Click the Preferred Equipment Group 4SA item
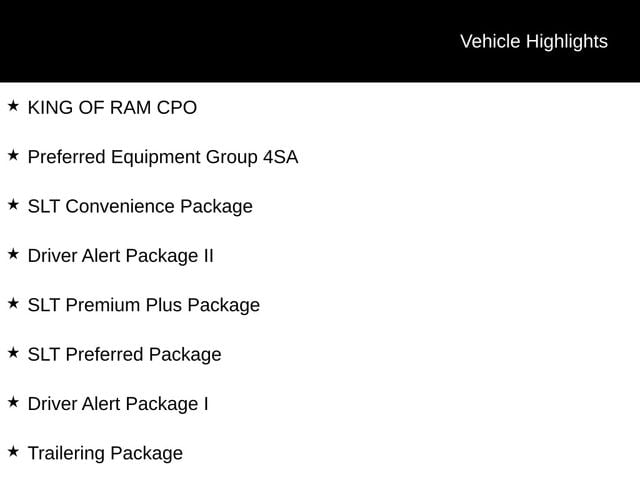 click(x=163, y=158)
